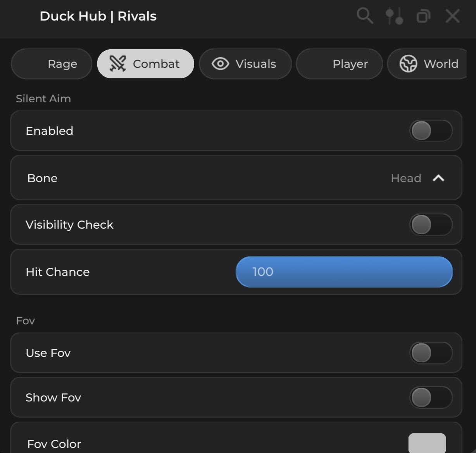Turn on Visibility Check
Screen dimensions: 476x453
(x=431, y=225)
